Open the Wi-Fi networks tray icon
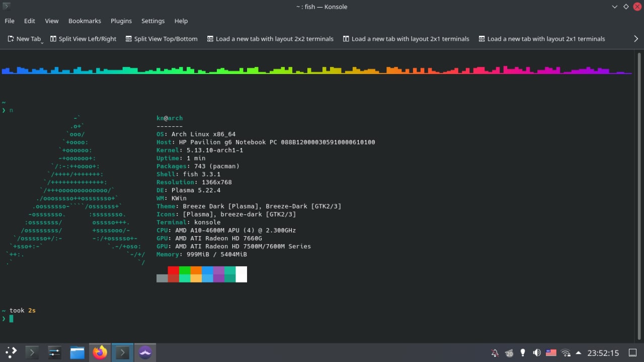This screenshot has height=362, width=644. pos(566,353)
